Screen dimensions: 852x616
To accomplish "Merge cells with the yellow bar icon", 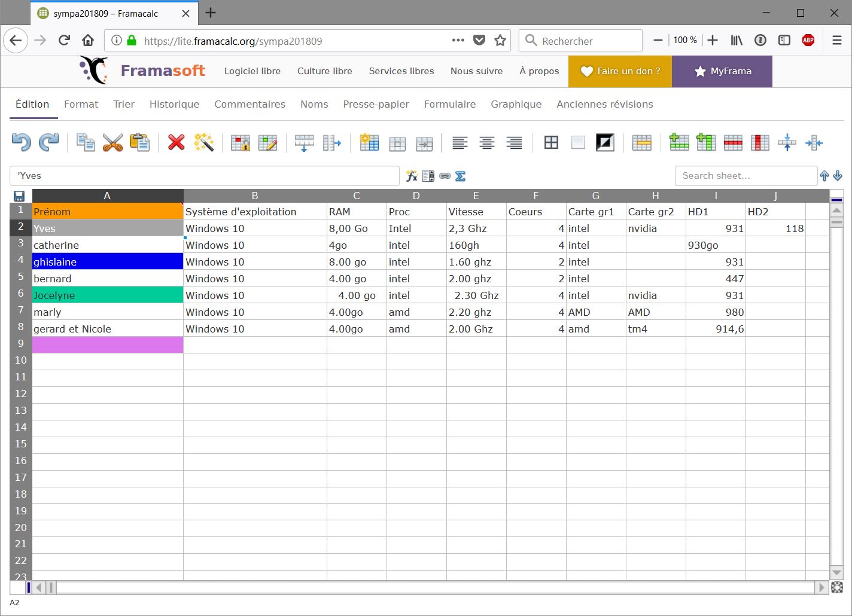I will (642, 142).
